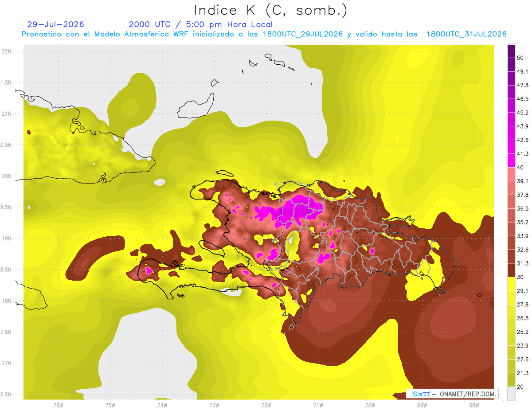The width and height of the screenshot is (532, 411).
Task: Click the 74W longitude axis label
Action: 162,405
